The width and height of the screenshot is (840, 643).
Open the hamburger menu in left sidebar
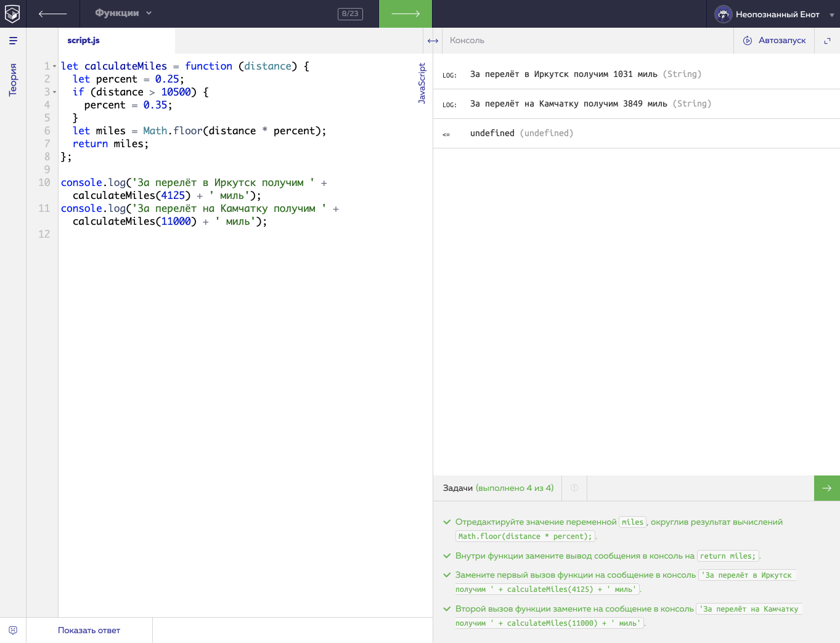(13, 41)
